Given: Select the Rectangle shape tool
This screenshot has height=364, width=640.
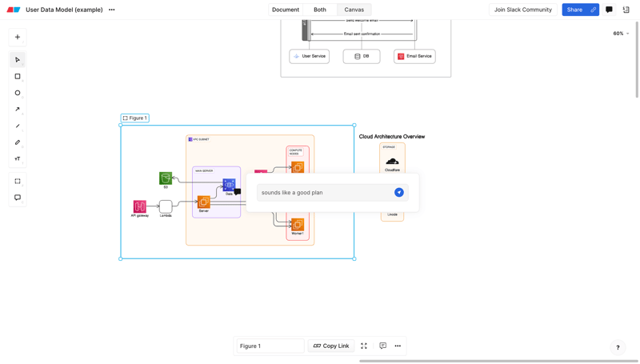Looking at the screenshot, I should pyautogui.click(x=18, y=77).
